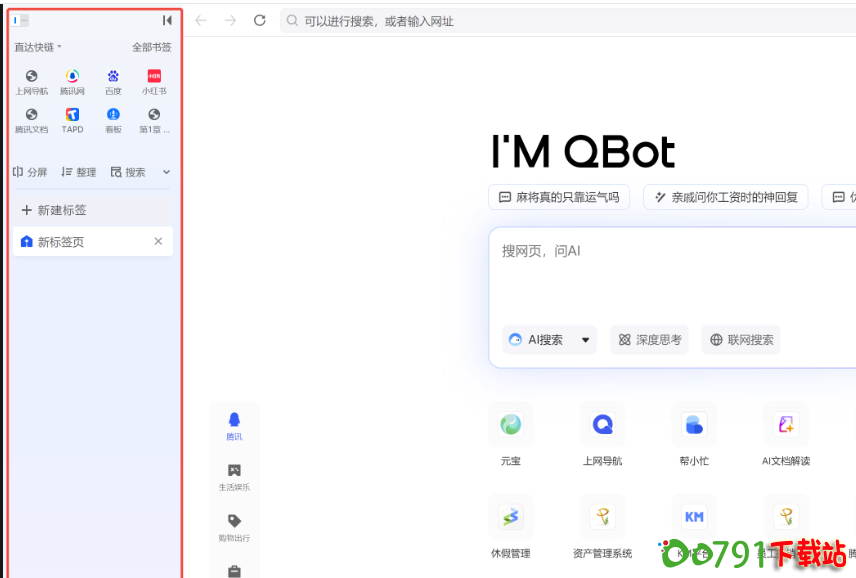Select the 生活娱乐 category tab
This screenshot has width=856, height=578.
pos(234,477)
